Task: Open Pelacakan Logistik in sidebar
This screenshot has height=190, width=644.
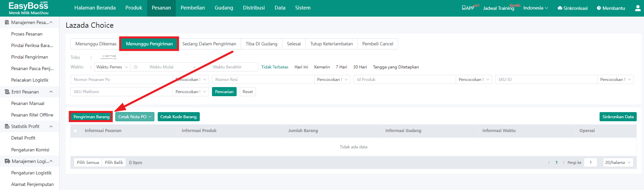Action: pyautogui.click(x=30, y=80)
